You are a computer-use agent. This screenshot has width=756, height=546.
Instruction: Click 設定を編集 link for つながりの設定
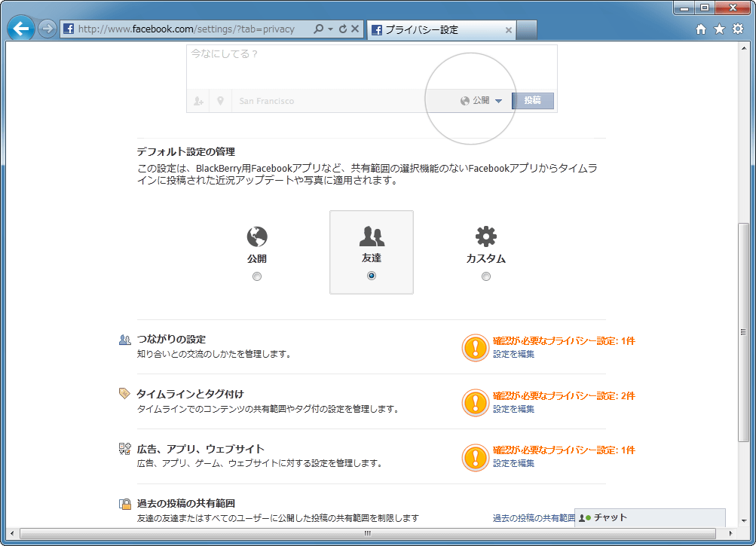tap(513, 354)
